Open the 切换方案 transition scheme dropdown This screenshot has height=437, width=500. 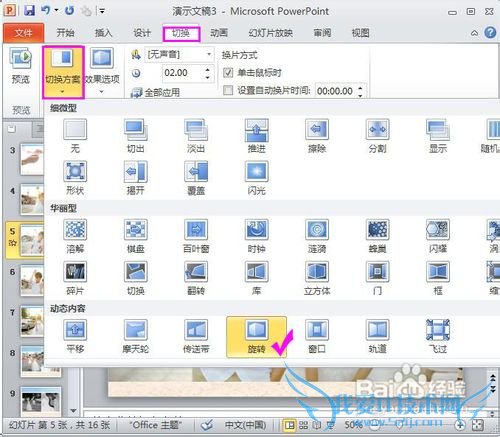(63, 72)
